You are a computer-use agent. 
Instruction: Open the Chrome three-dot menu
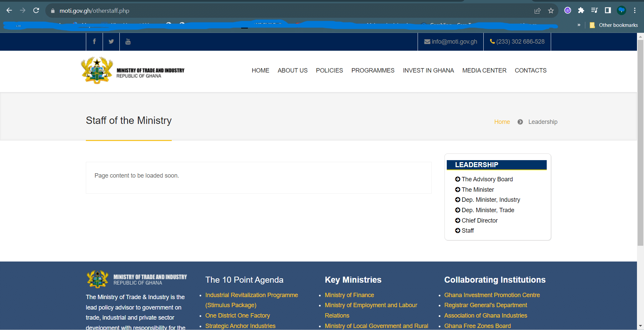tap(635, 10)
